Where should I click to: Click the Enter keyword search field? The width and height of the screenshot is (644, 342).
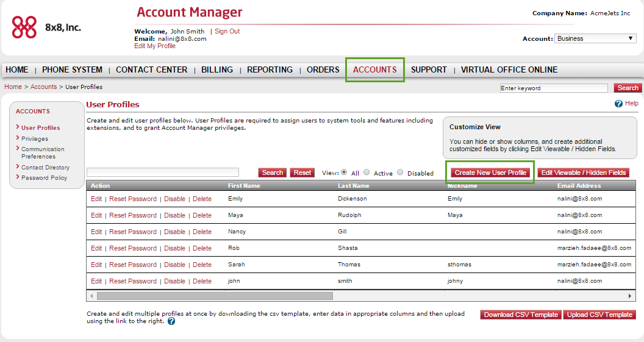click(x=554, y=88)
